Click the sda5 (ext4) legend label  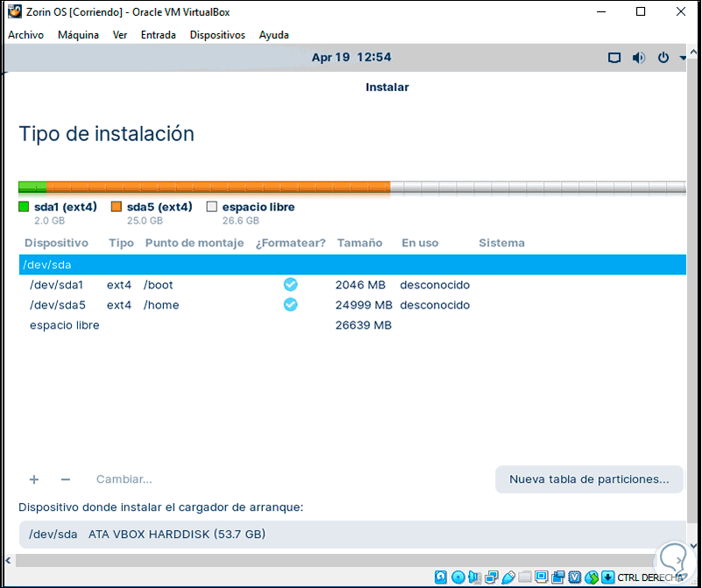tap(160, 207)
